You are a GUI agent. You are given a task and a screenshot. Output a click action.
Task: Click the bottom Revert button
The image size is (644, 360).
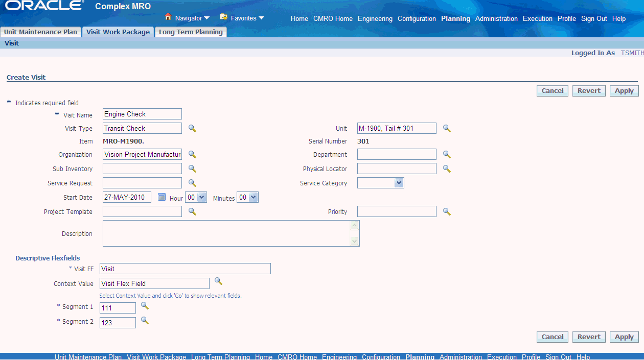click(589, 337)
